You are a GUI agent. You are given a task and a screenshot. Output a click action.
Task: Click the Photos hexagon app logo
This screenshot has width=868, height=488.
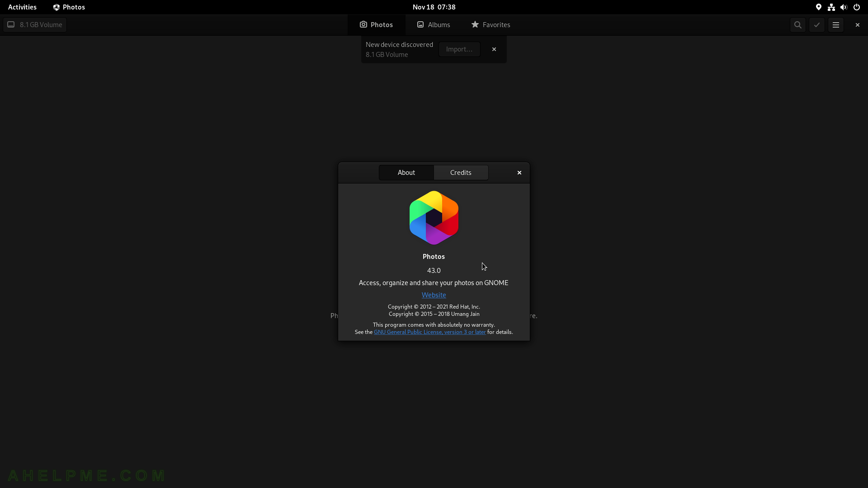coord(434,218)
